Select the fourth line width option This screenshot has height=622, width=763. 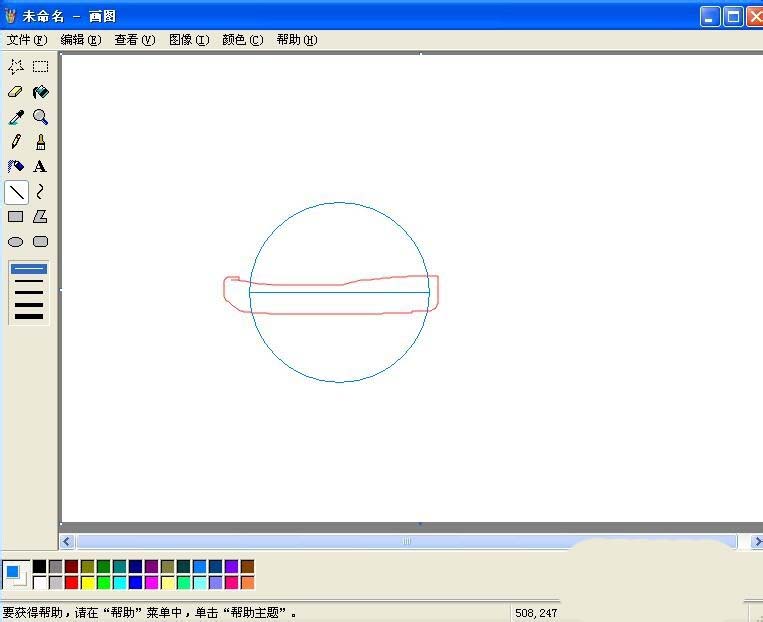(x=29, y=305)
